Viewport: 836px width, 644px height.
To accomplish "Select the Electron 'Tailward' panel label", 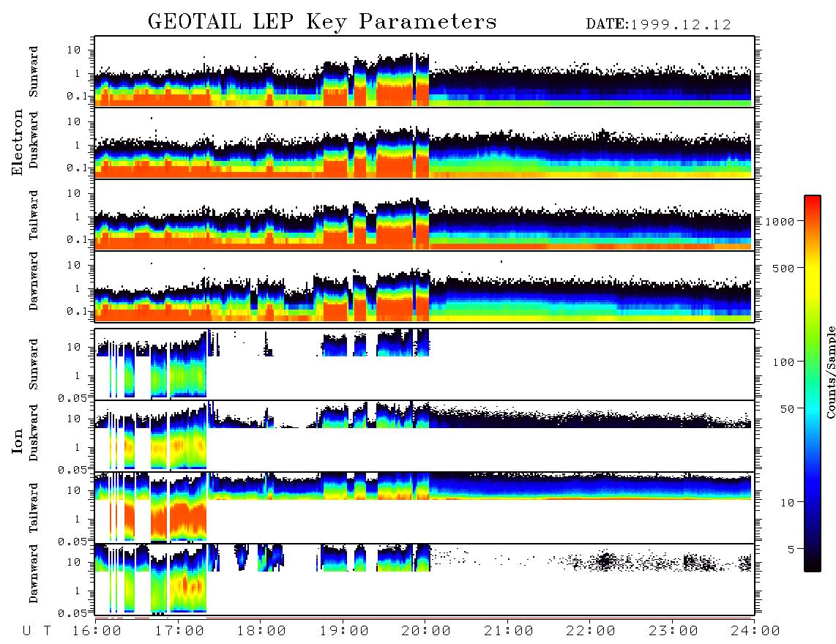I will pos(34,215).
